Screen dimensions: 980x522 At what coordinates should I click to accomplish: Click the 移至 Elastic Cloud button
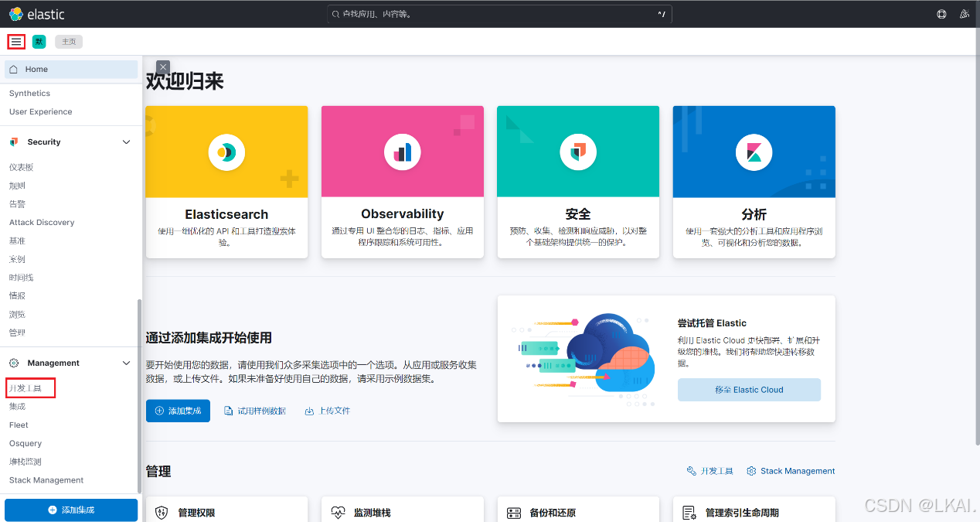point(749,390)
